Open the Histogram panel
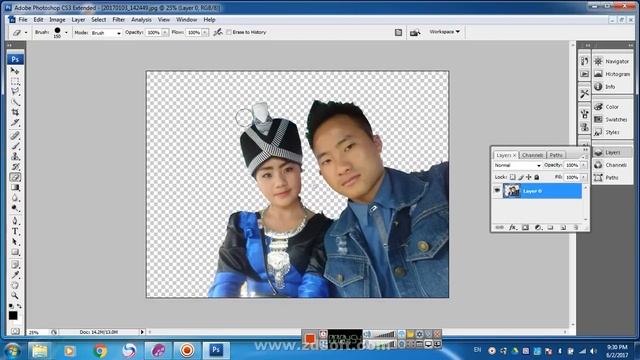The height and width of the screenshot is (360, 640). pyautogui.click(x=612, y=74)
